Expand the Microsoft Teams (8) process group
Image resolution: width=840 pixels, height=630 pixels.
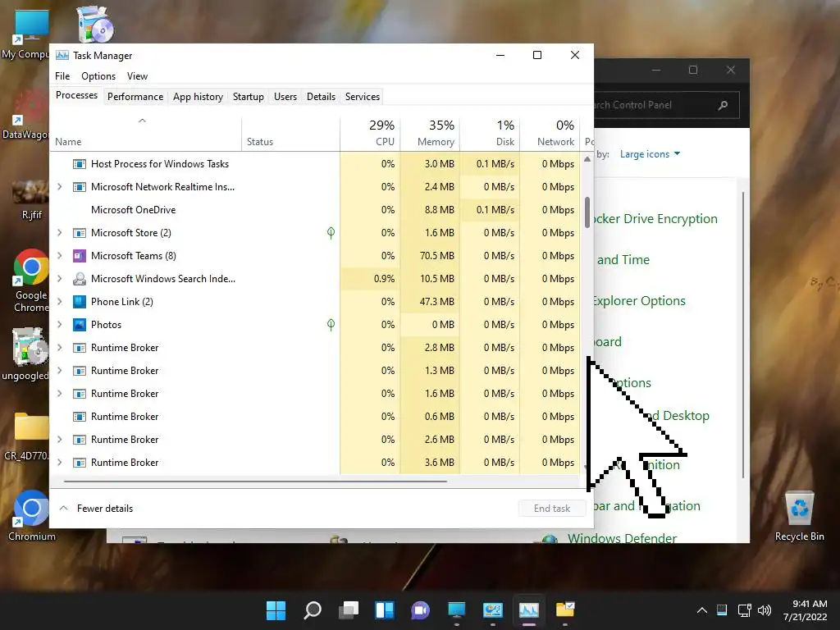(x=59, y=256)
